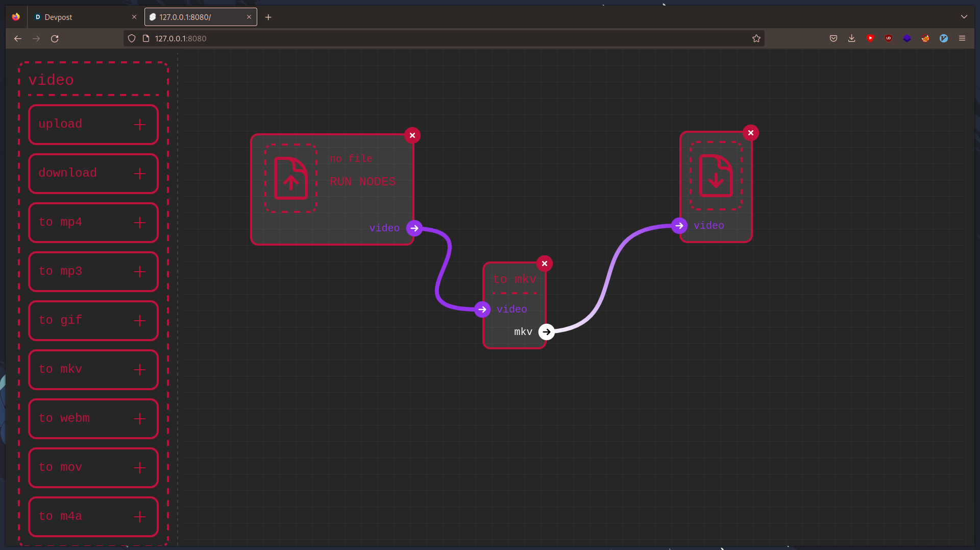Click the upload node's video output port
Image resolution: width=980 pixels, height=550 pixels.
tap(414, 228)
